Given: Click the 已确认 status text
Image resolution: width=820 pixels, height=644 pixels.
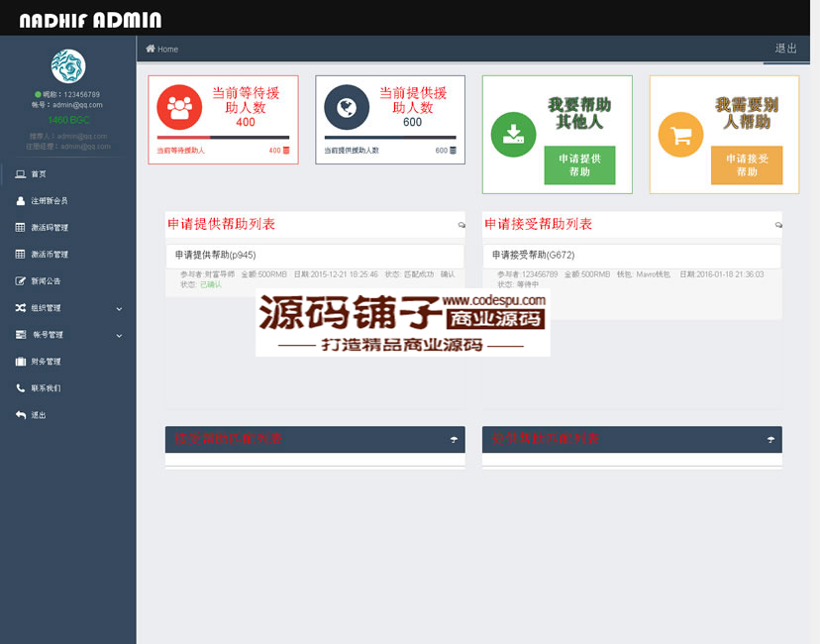Looking at the screenshot, I should click(211, 284).
